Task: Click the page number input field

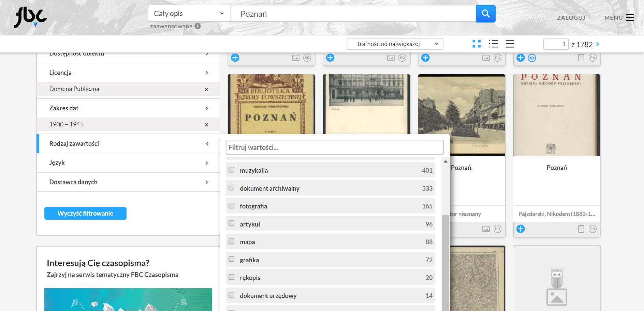Action: tap(556, 44)
